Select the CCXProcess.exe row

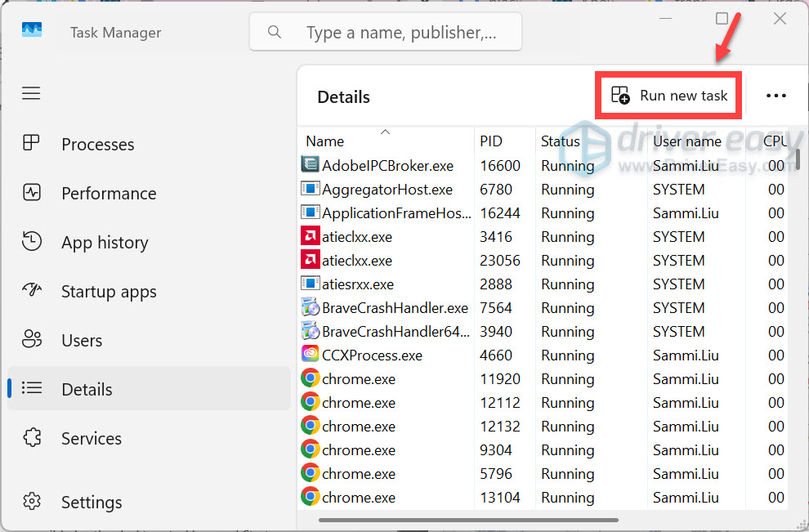pyautogui.click(x=543, y=355)
